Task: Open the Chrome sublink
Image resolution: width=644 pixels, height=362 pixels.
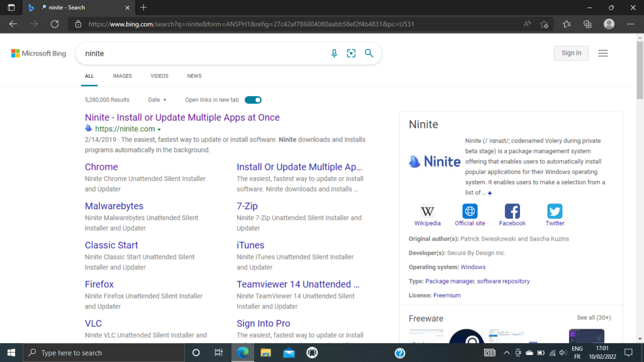Action: coord(101,167)
